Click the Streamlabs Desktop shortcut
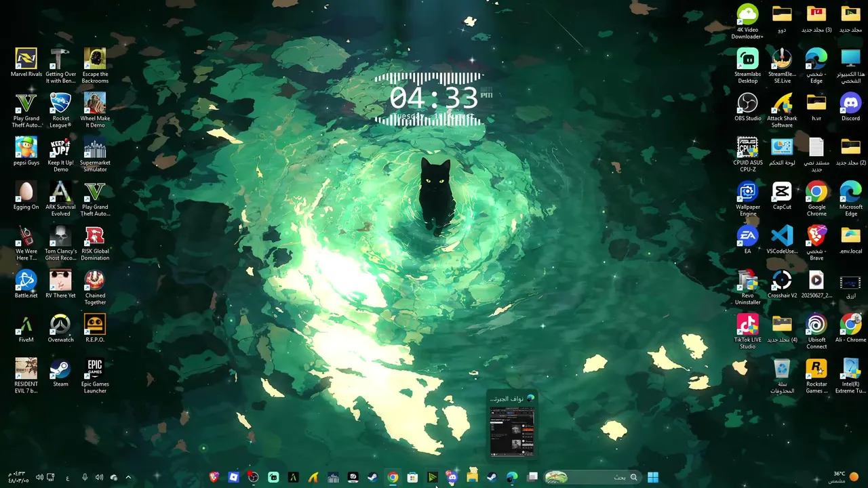868x488 pixels. point(747,66)
